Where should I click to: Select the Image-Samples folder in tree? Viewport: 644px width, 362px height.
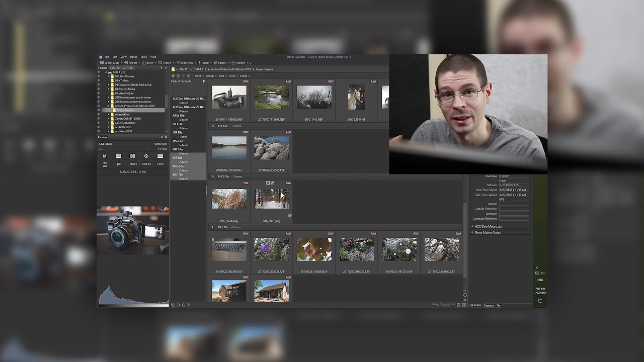coord(125,110)
